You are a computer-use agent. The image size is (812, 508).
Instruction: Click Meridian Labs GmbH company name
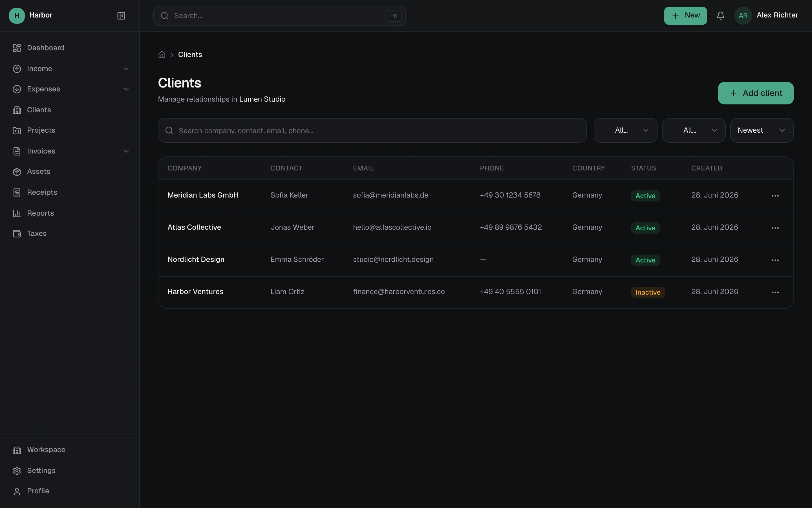point(203,195)
